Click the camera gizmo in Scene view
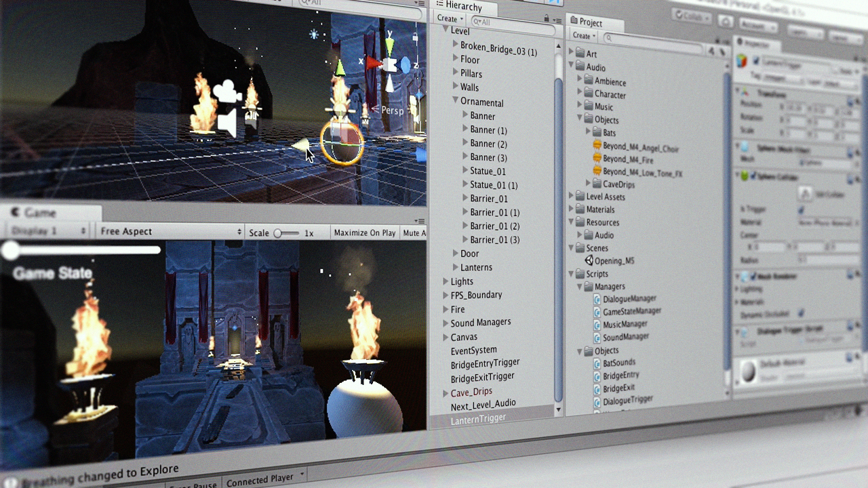This screenshot has height=488, width=868. (x=226, y=93)
